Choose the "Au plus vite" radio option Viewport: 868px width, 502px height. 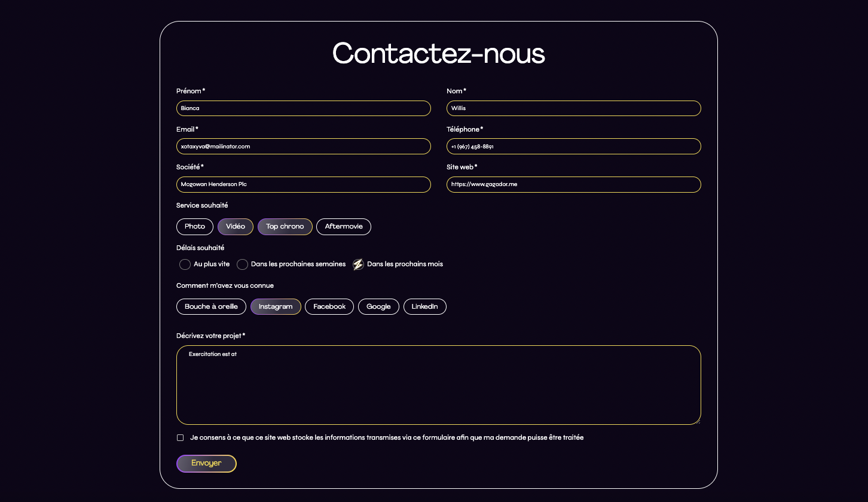185,264
